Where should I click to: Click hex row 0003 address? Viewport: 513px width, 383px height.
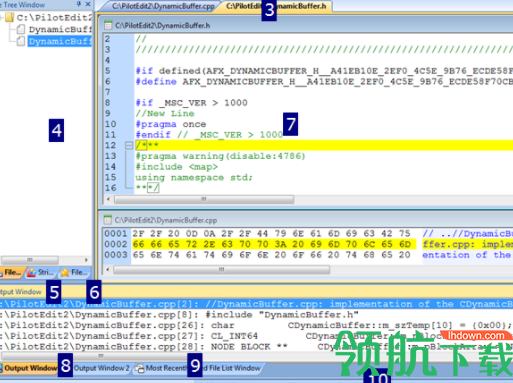point(116,255)
